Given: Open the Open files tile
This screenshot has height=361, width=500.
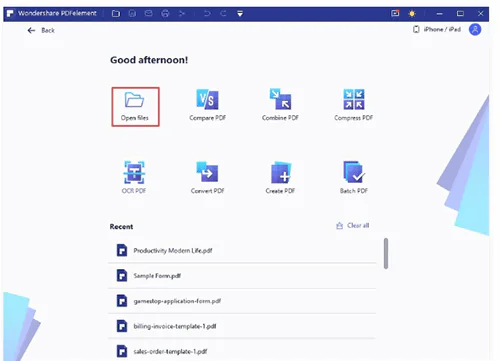Looking at the screenshot, I should click(x=135, y=107).
